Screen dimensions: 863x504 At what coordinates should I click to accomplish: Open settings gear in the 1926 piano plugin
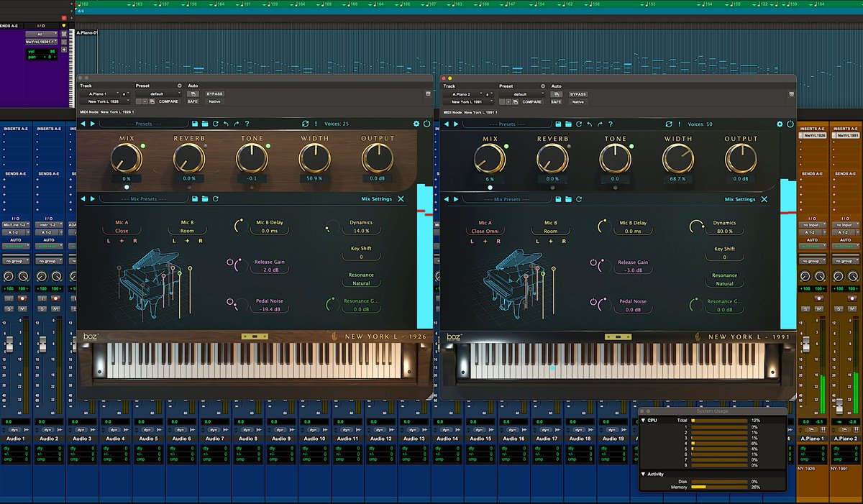[416, 124]
